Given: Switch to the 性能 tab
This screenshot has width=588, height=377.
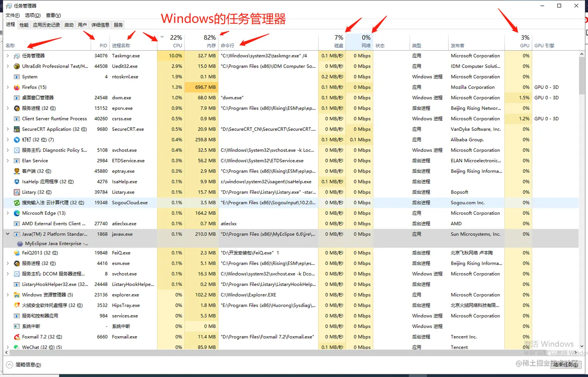Looking at the screenshot, I should (x=23, y=25).
